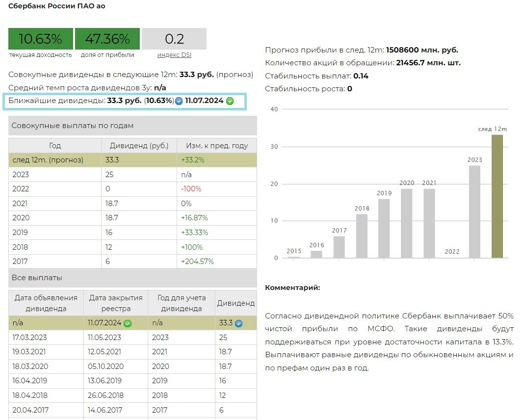The height and width of the screenshot is (420, 525).
Task: Click the +204.57% change cell for 2017
Action: (197, 262)
